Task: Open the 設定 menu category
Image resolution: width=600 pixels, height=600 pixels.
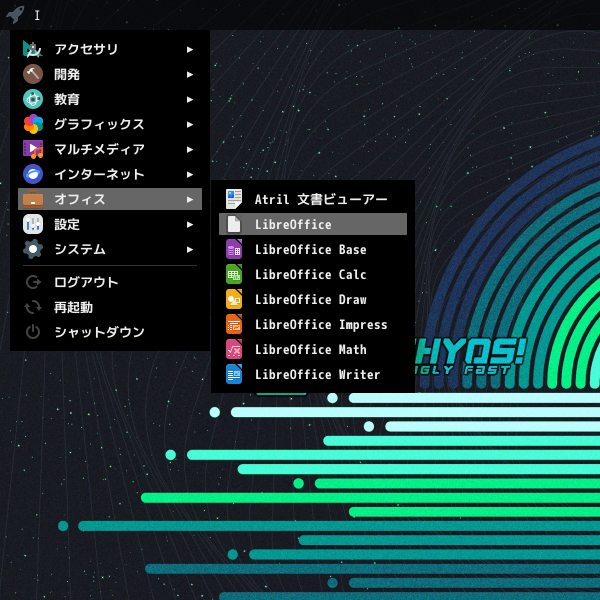Action: pos(110,224)
